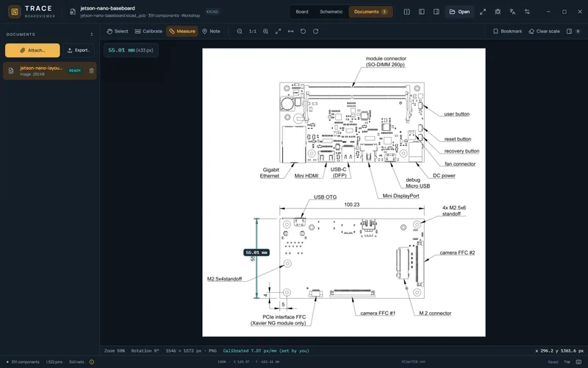Viewport: 588px width, 368px height.
Task: Fit document to view icon
Action: click(278, 31)
